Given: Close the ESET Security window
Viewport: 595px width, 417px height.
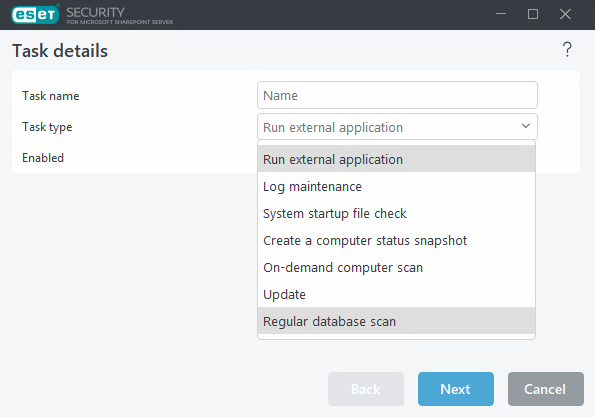Looking at the screenshot, I should [x=565, y=14].
